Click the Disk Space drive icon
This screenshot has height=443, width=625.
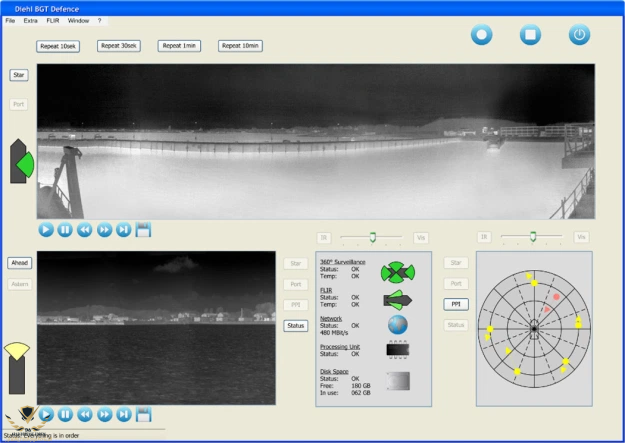click(x=398, y=381)
